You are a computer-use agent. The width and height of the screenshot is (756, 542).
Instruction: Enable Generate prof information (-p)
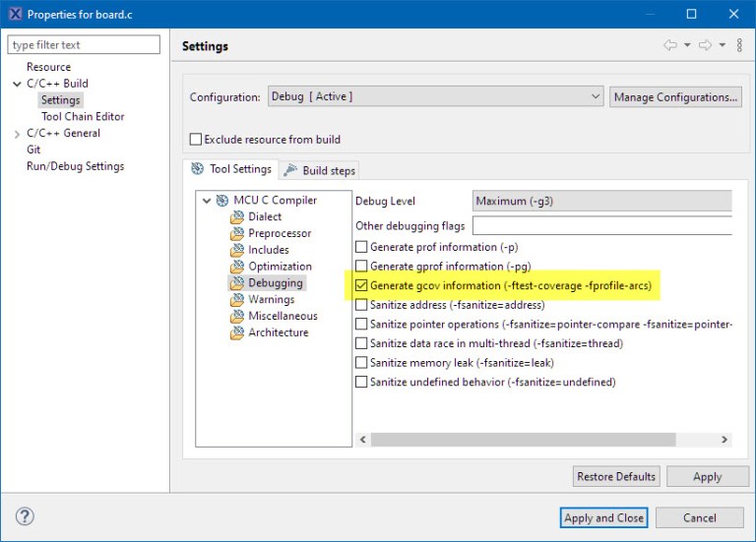click(361, 247)
